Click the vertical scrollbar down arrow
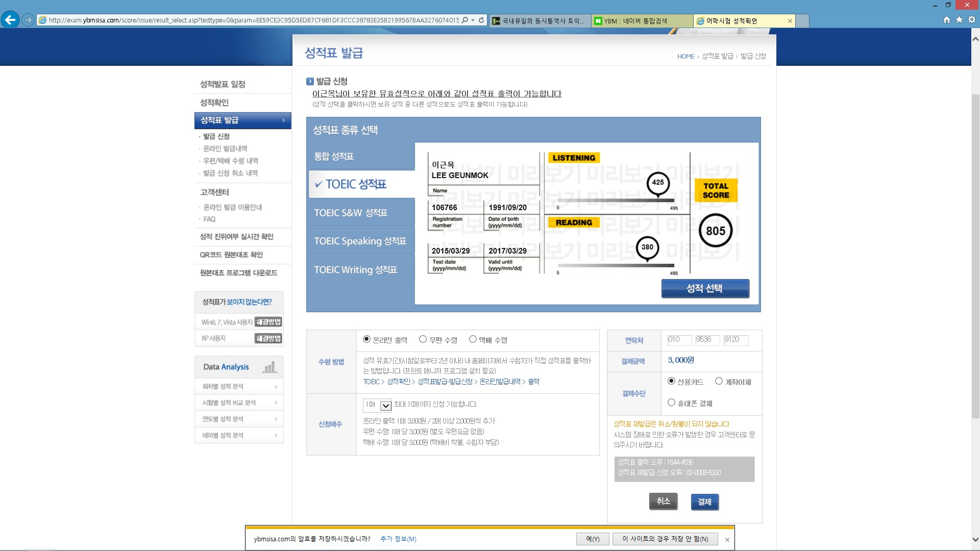Image resolution: width=980 pixels, height=551 pixels. (x=975, y=539)
